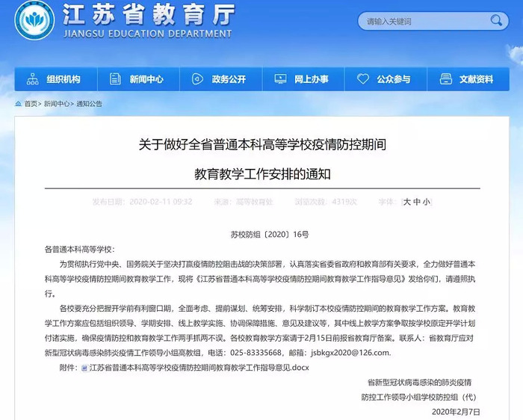This screenshot has width=523, height=420.
Task: Click the salutation 各普通本科高等学校
Action: (x=78, y=249)
